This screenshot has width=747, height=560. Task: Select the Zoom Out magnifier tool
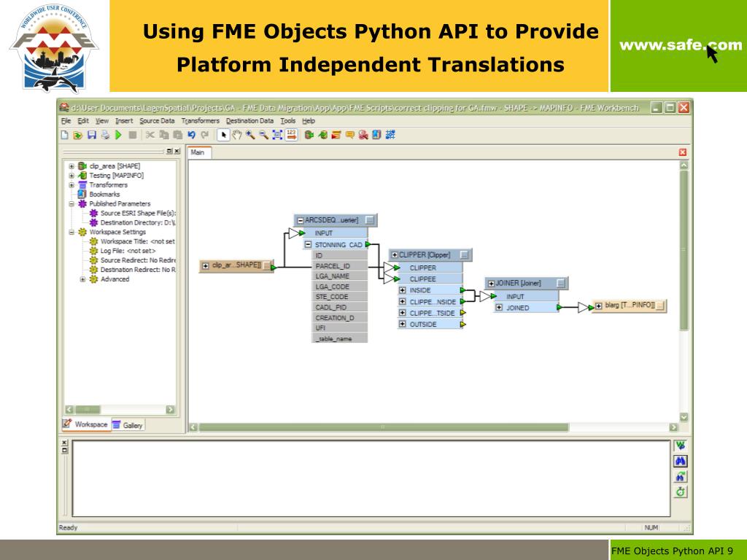(263, 135)
